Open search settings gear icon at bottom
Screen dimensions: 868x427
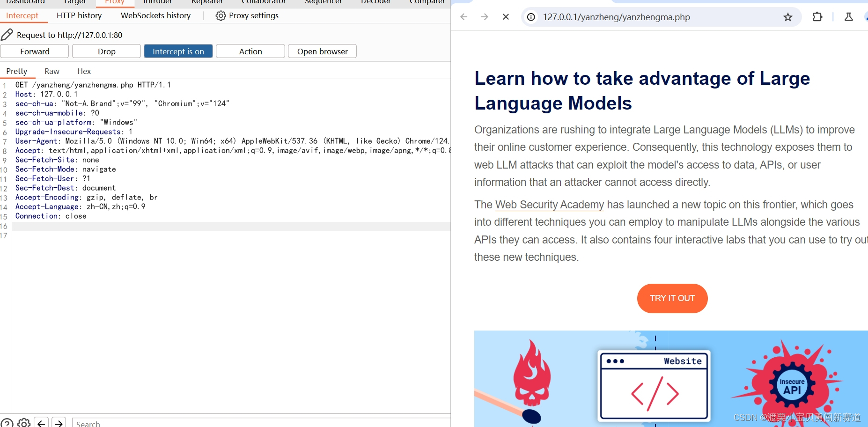coord(24,423)
